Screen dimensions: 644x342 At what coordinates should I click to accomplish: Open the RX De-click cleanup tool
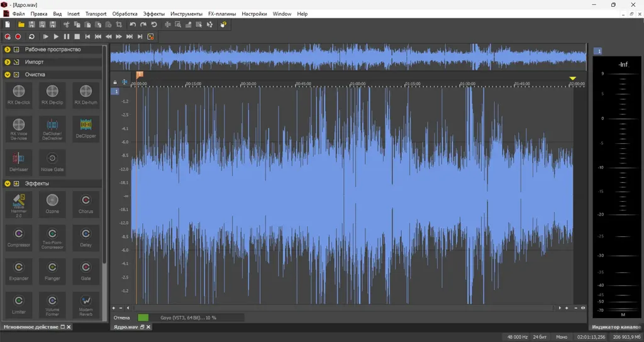point(19,95)
